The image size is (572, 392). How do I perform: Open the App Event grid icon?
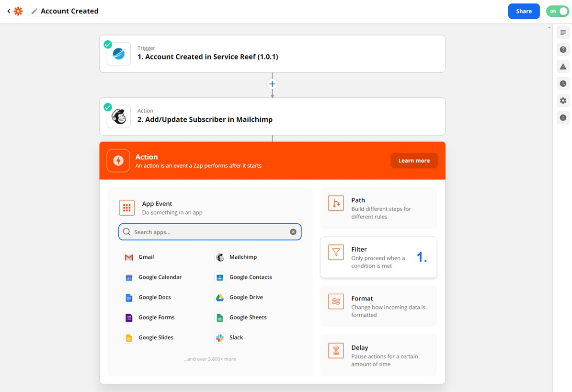[126, 208]
